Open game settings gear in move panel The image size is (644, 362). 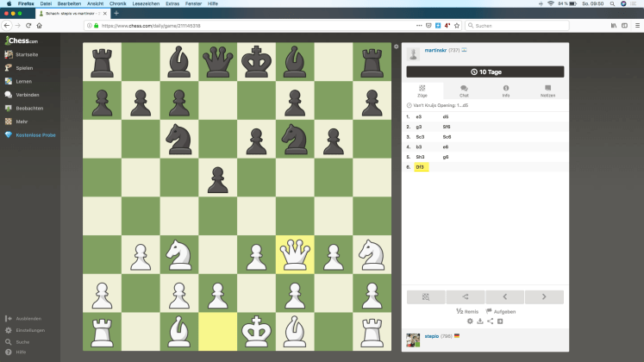click(x=470, y=321)
